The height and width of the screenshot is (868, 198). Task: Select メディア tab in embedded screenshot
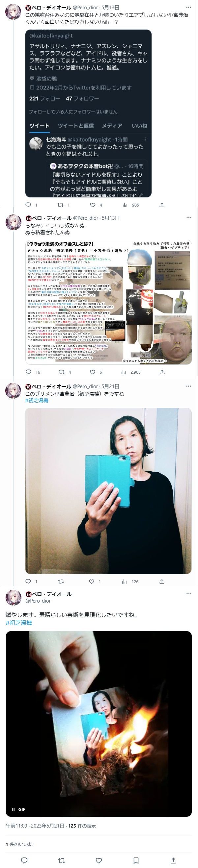(112, 126)
